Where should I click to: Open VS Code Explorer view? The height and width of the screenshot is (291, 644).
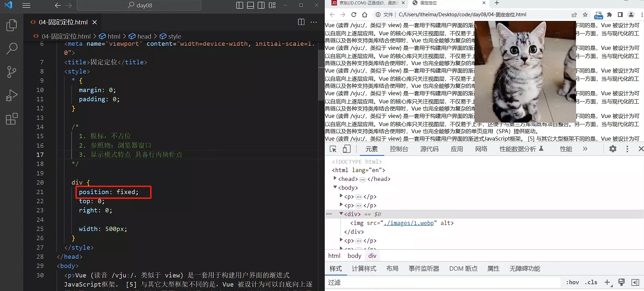coord(11,25)
